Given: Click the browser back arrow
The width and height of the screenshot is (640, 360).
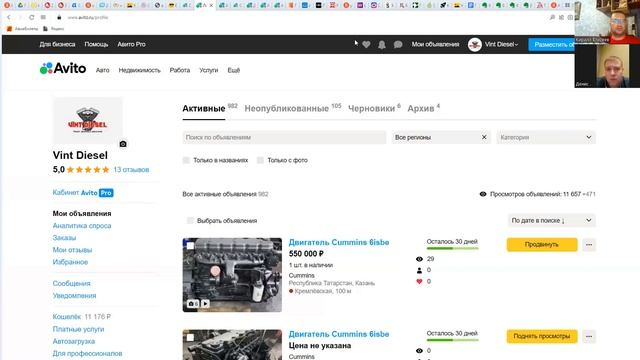Looking at the screenshot, I should 9,18.
